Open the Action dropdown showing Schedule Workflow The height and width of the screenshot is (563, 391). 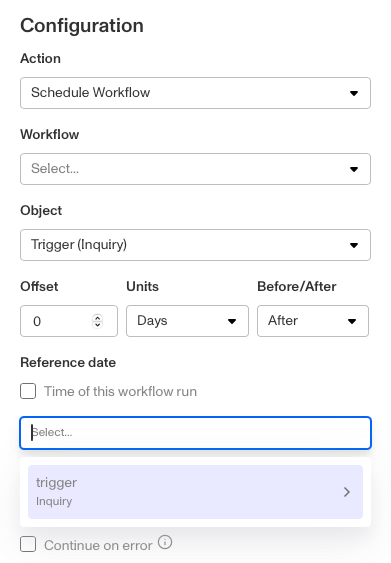pyautogui.click(x=195, y=93)
